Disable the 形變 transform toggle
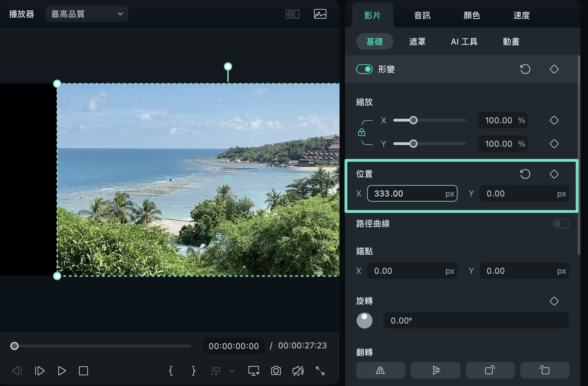 [x=364, y=69]
